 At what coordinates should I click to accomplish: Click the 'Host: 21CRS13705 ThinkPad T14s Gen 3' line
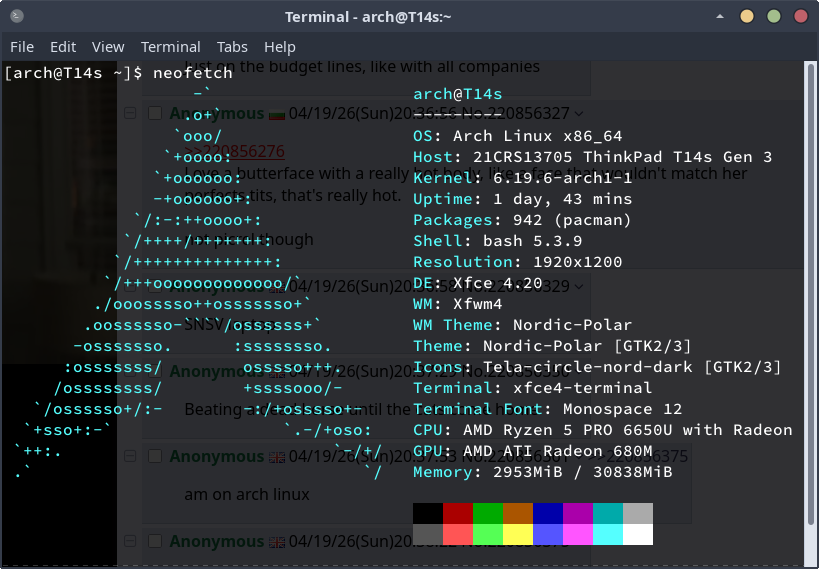[592, 157]
